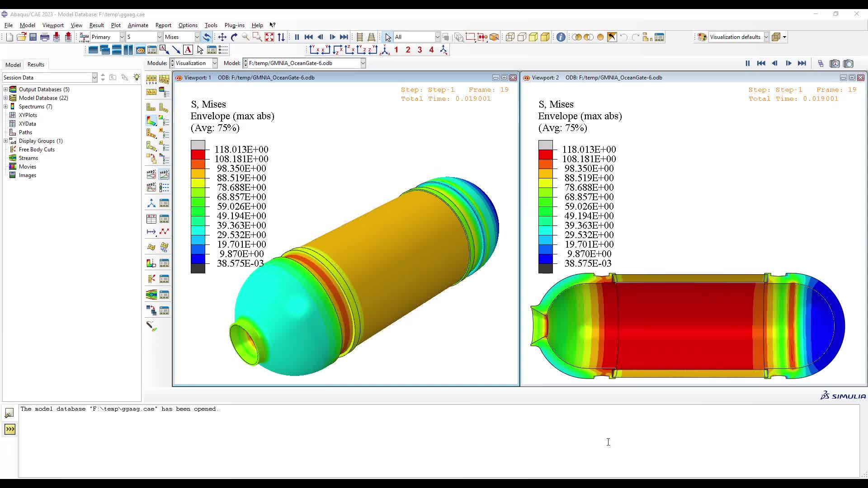868x488 pixels.
Task: Toggle the tree filter light bulb
Action: 137,77
